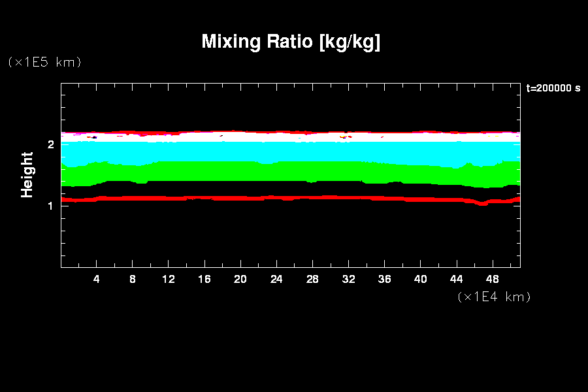Viewport: 588px width, 392px height.
Task: Click x-axis tick label "24"
Action: point(276,280)
